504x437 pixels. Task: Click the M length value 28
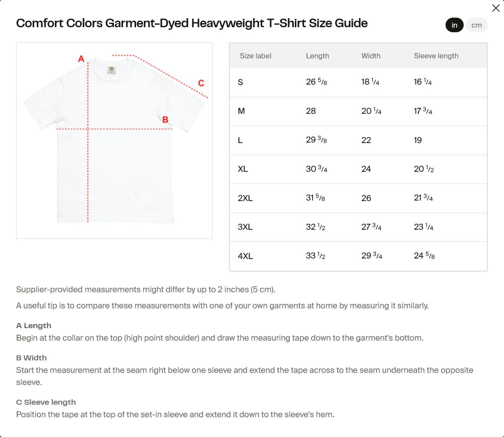(311, 111)
